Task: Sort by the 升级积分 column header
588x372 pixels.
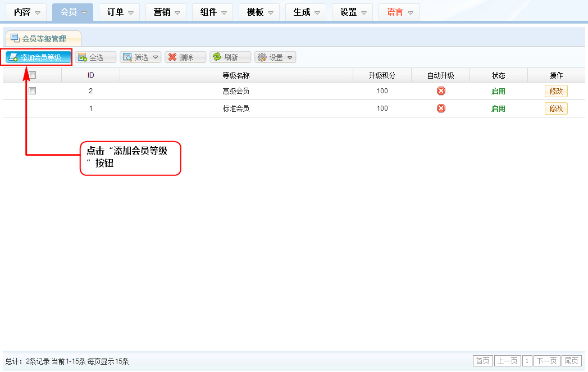Action: [x=382, y=75]
